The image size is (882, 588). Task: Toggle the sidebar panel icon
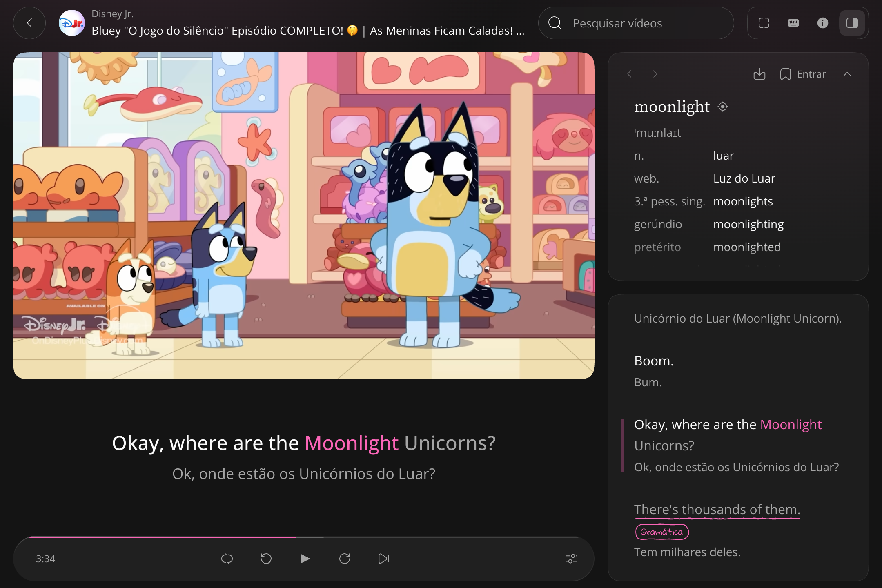[852, 23]
